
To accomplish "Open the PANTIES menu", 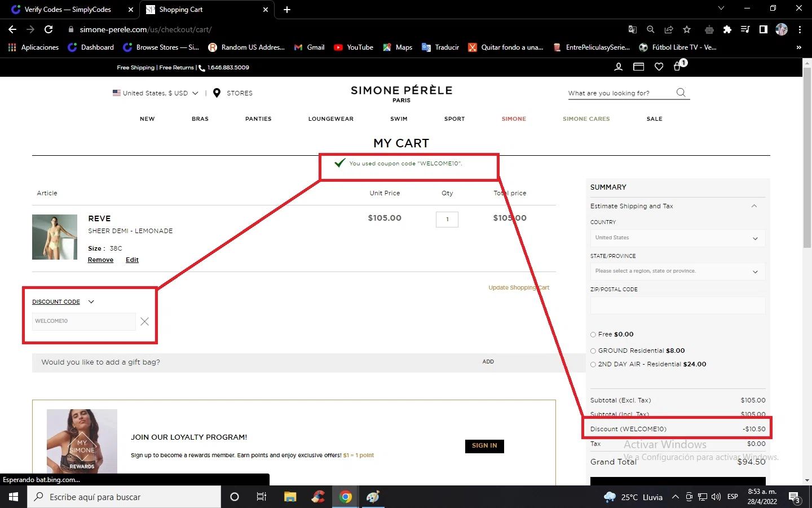I will coord(258,119).
